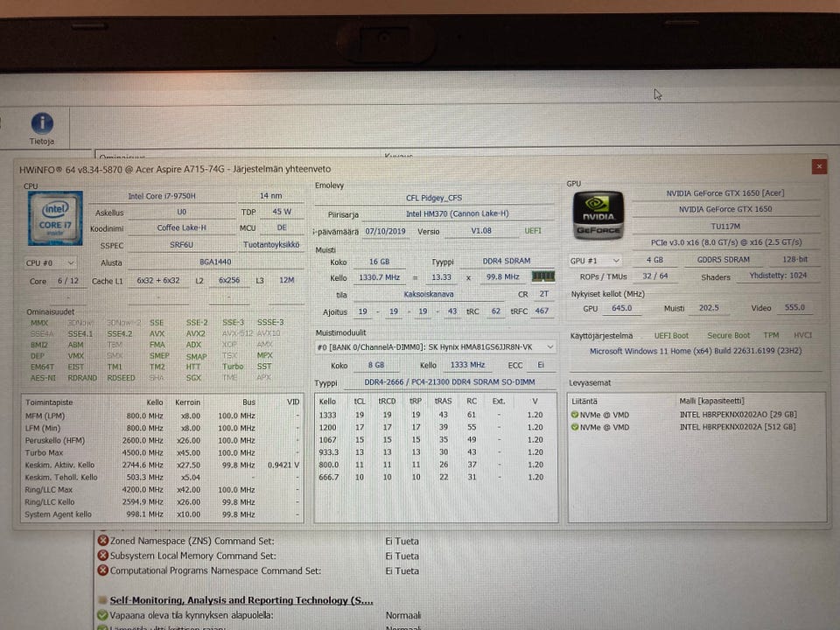This screenshot has height=630, width=840.
Task: Click the Ring/LLC Max row
Action: coord(163,490)
